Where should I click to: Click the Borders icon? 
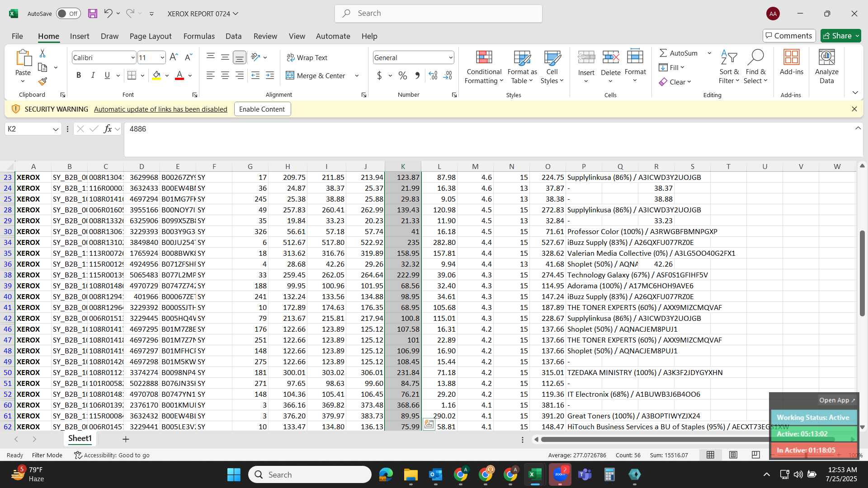click(x=132, y=75)
